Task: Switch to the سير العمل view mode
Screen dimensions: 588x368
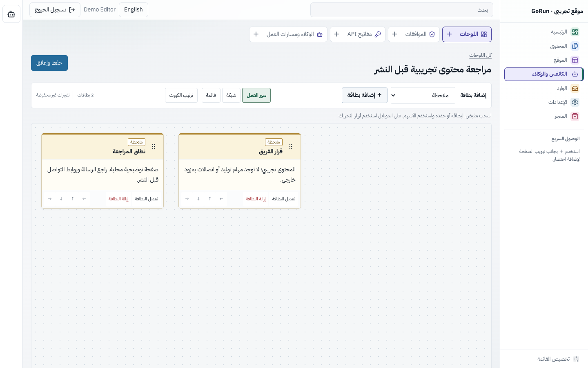Action: tap(256, 95)
